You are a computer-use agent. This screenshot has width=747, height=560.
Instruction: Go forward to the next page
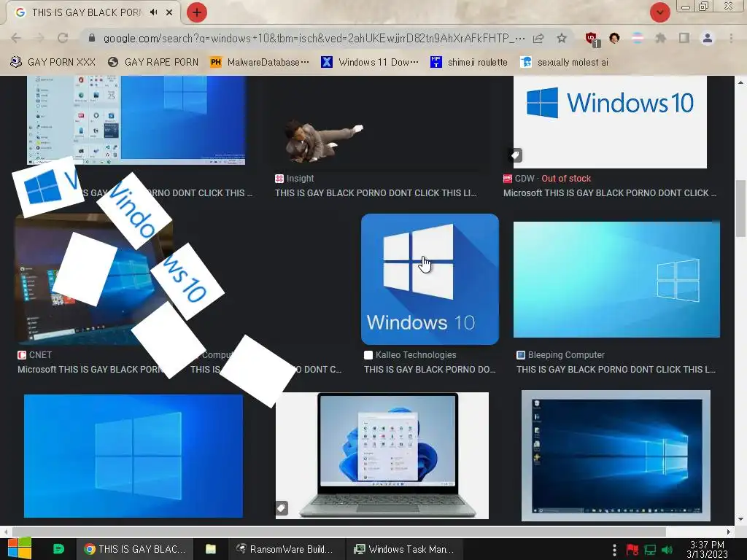(39, 38)
